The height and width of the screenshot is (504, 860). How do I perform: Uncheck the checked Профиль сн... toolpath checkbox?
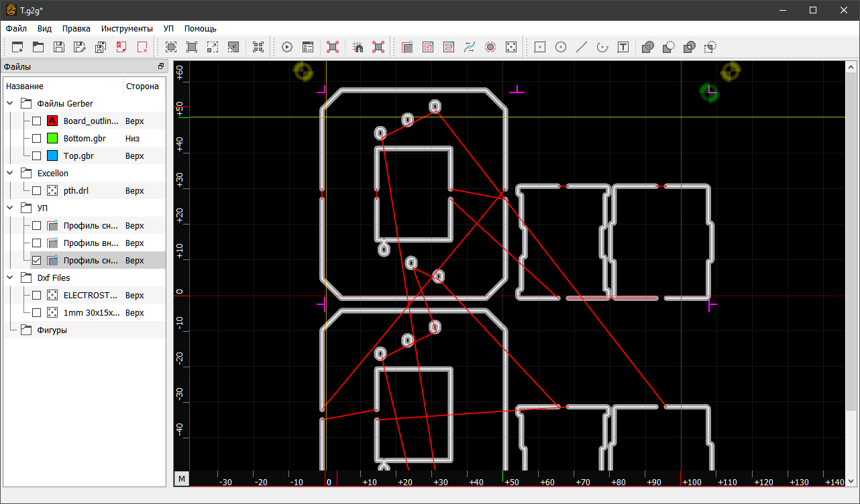(37, 261)
